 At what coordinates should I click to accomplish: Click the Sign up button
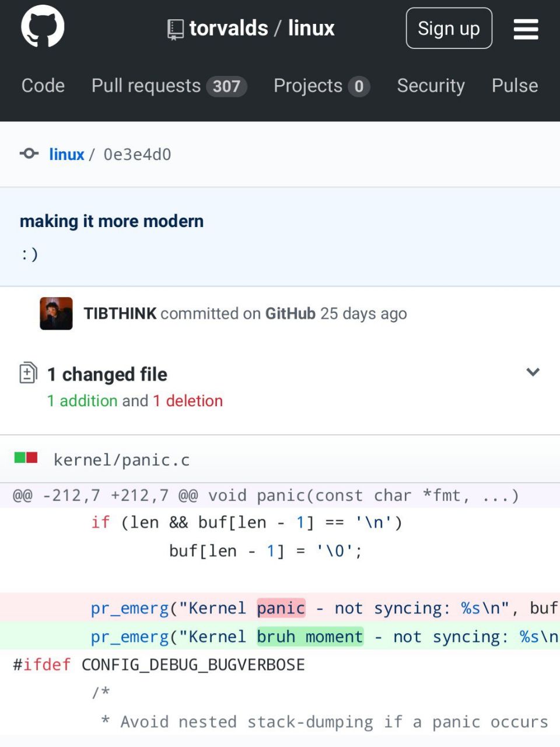[x=449, y=28]
